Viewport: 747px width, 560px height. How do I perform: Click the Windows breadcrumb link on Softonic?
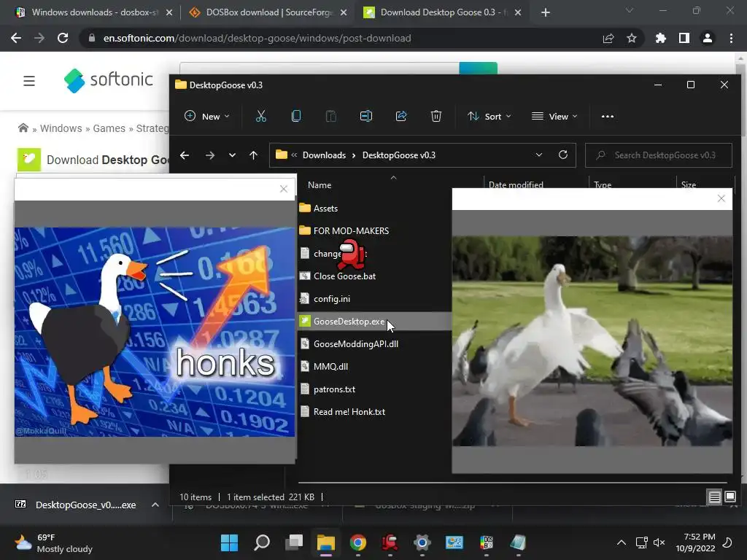[x=61, y=128]
